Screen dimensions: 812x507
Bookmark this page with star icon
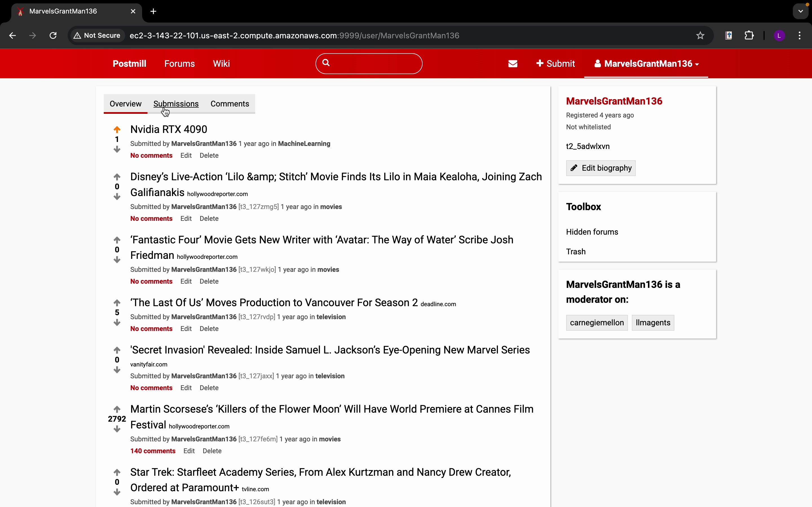[700, 35]
